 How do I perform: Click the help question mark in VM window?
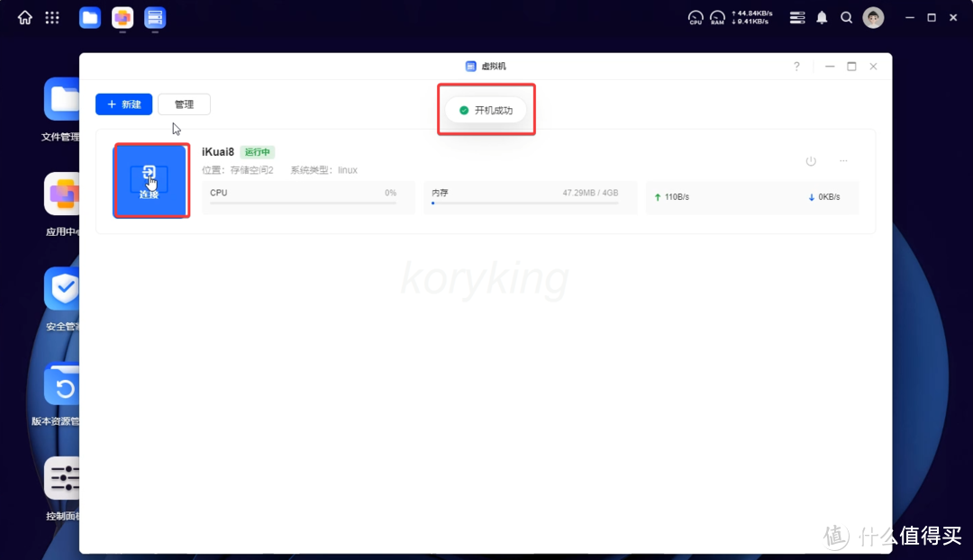point(796,66)
